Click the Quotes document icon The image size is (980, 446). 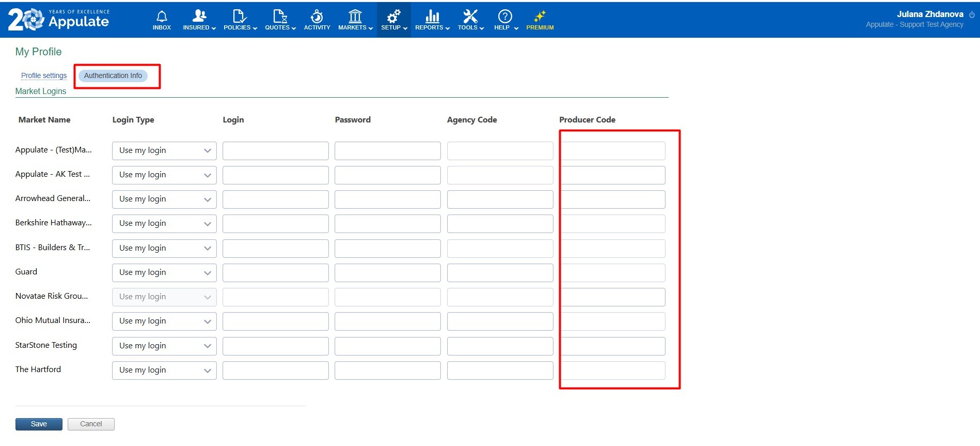(280, 17)
